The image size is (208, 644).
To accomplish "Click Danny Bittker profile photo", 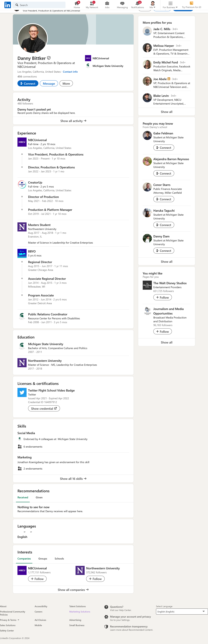I will 33,38.
